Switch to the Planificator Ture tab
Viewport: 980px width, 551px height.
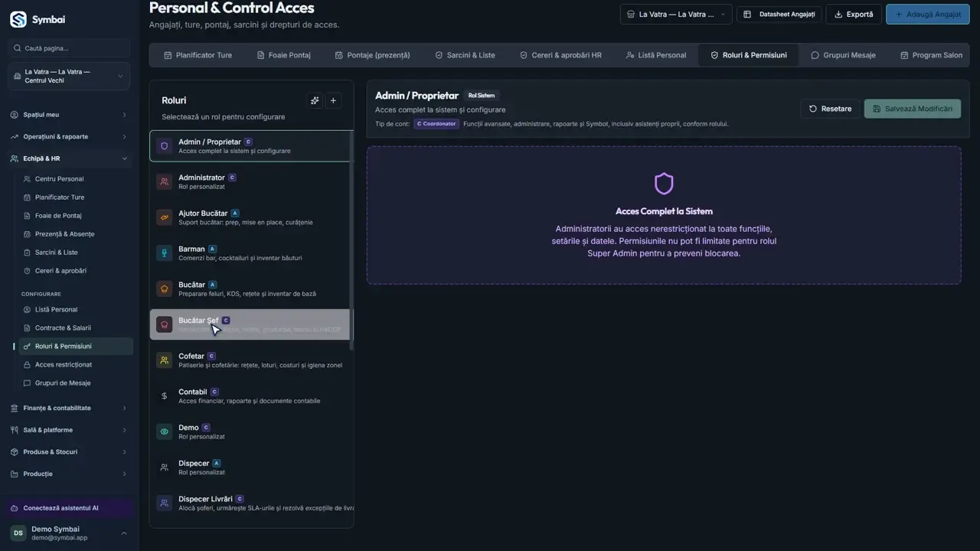[x=198, y=55]
